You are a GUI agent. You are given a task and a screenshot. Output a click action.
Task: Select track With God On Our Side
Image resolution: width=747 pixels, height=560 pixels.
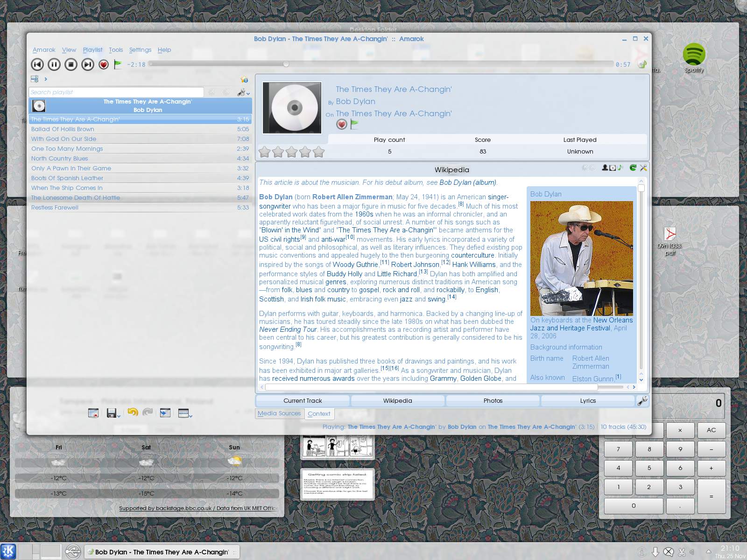[140, 139]
